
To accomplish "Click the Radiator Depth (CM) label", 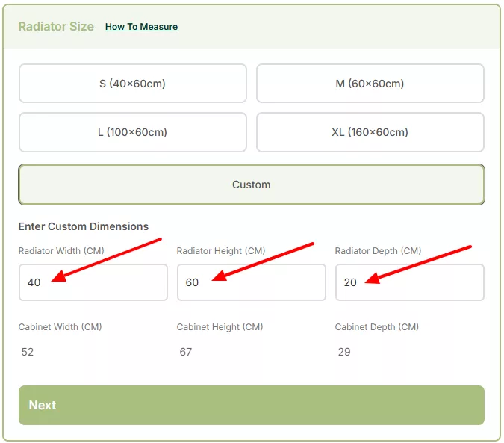I will (379, 251).
